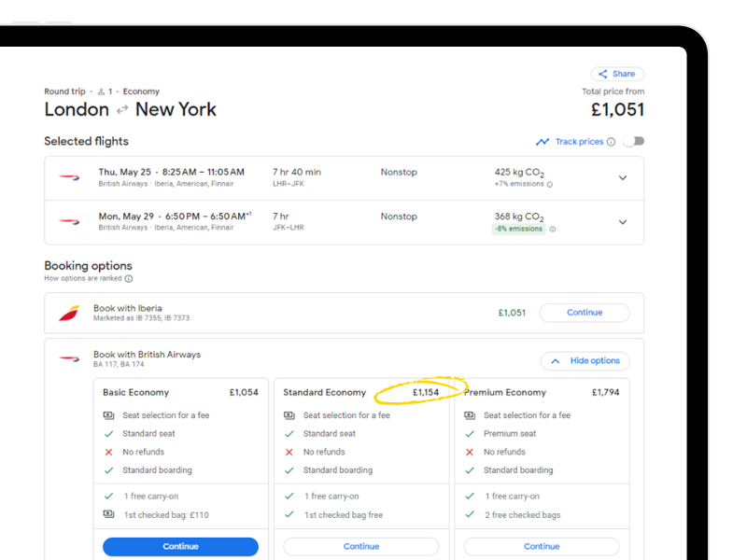
Task: Click the British Airways logo on outbound flight
Action: click(x=70, y=177)
